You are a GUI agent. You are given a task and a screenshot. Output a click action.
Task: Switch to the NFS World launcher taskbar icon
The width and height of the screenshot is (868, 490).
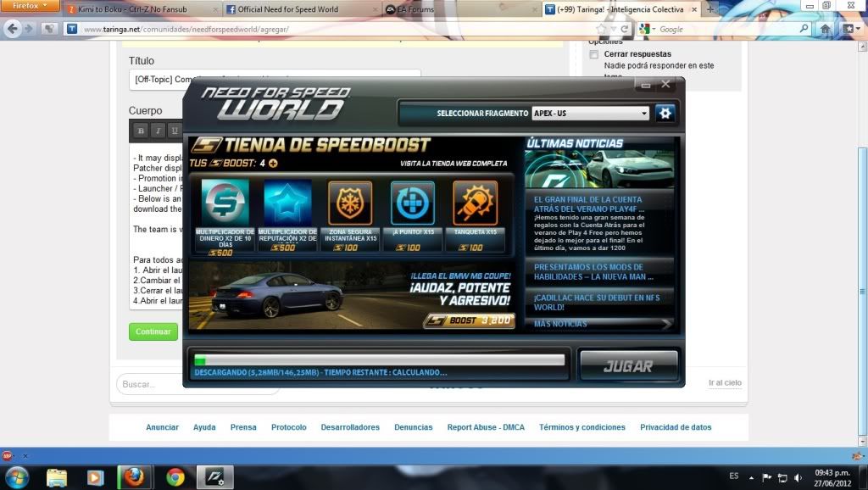coord(214,477)
